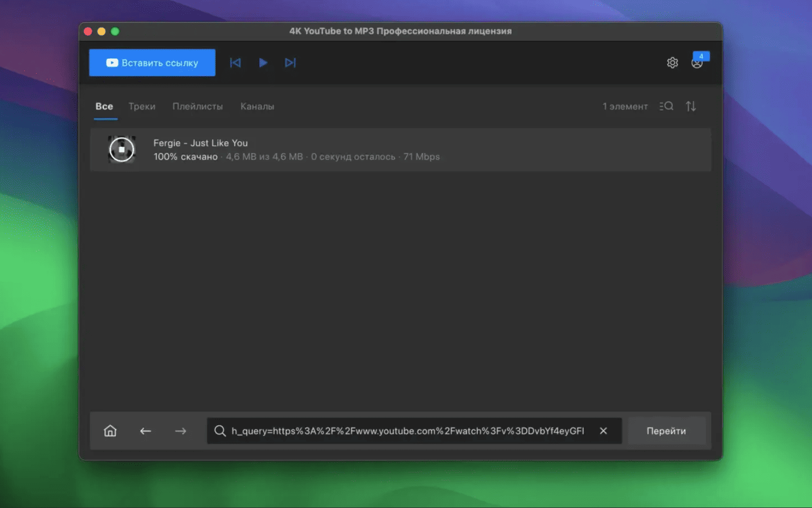Select the Fergie - Just Like You title
Screen dimensions: 812x508
pos(200,143)
